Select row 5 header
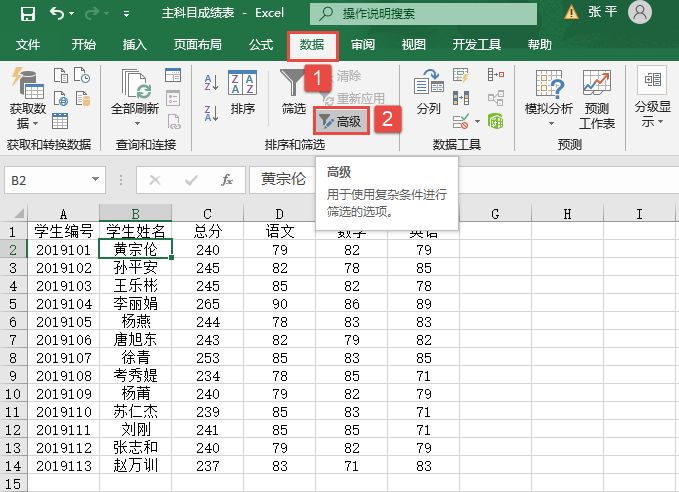 13,304
